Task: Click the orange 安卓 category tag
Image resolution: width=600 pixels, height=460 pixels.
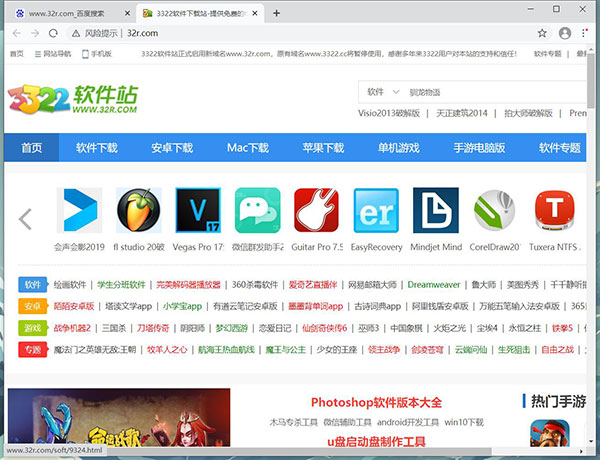Action: 33,306
